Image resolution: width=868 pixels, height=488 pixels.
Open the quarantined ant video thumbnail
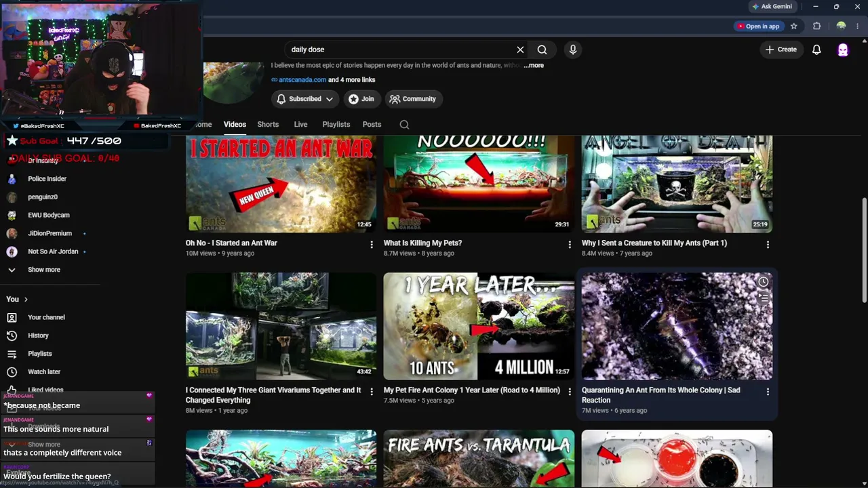(677, 326)
